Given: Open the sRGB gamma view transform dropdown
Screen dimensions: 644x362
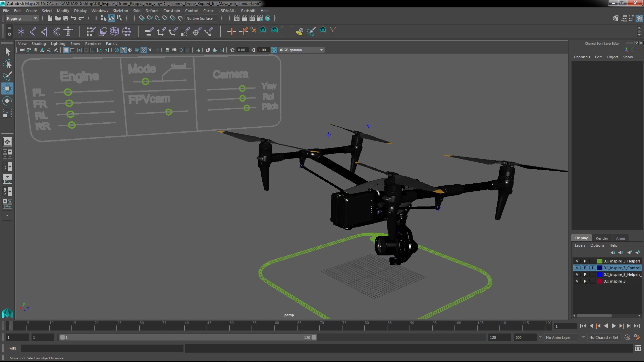Looking at the screenshot, I should pyautogui.click(x=301, y=50).
